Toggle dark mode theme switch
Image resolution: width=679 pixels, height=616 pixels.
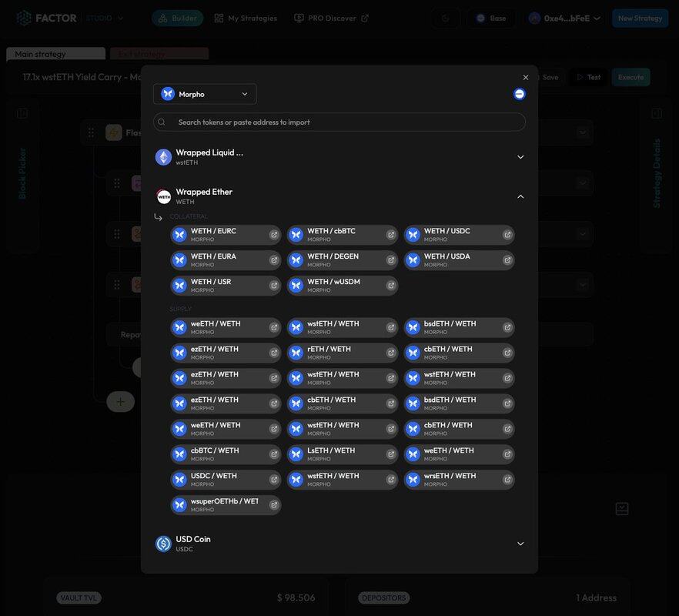[x=447, y=18]
